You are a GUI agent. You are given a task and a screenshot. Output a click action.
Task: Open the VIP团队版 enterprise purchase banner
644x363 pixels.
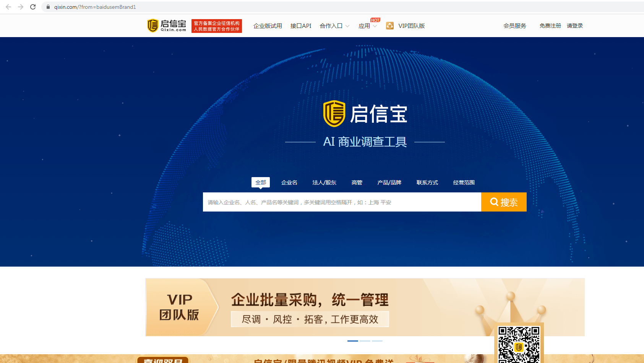pos(365,307)
